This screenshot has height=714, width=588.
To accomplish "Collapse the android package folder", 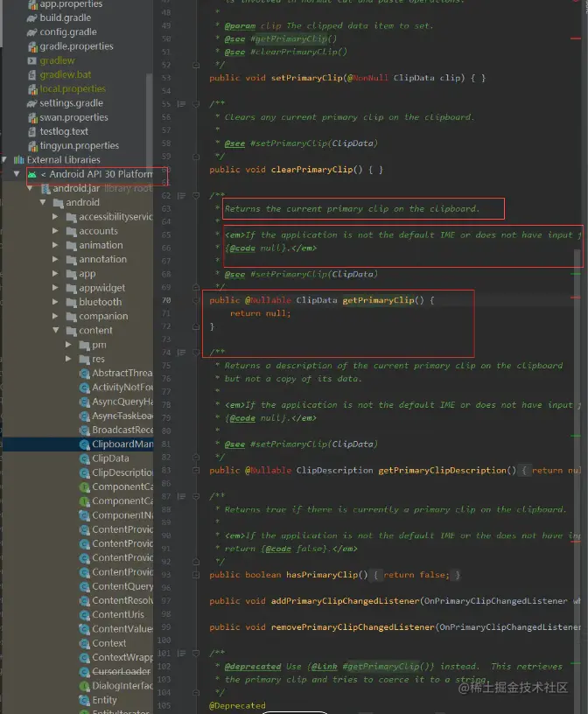I will [43, 202].
